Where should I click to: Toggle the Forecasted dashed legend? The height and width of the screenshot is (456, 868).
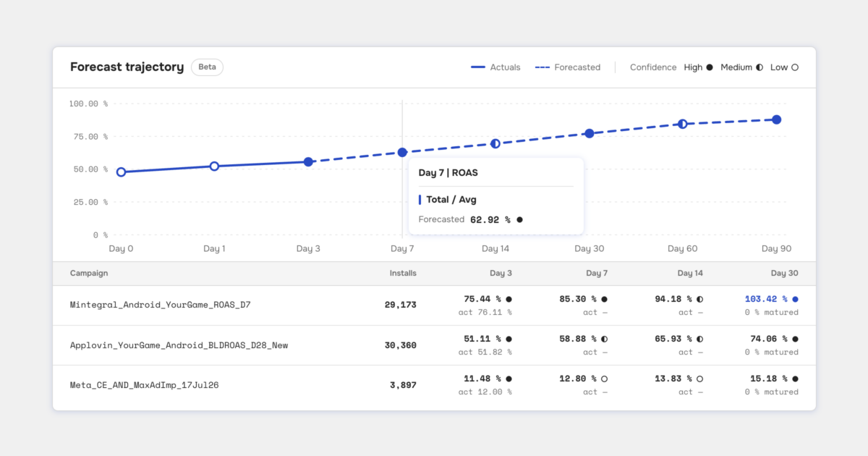coord(568,67)
